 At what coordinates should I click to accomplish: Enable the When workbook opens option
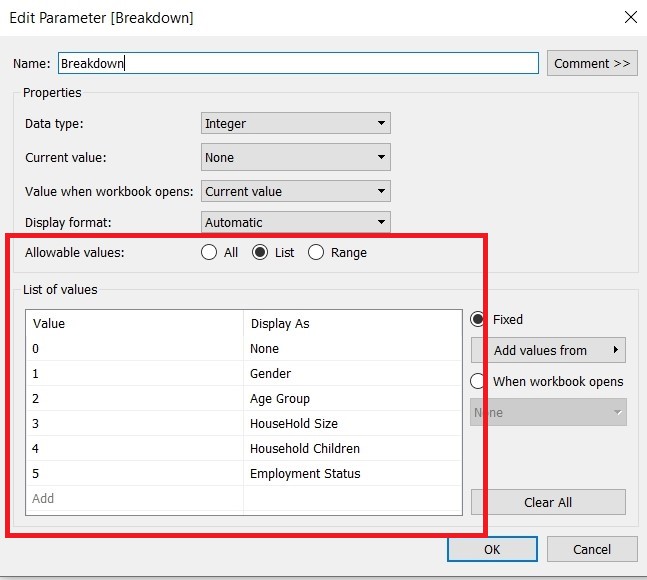point(479,381)
